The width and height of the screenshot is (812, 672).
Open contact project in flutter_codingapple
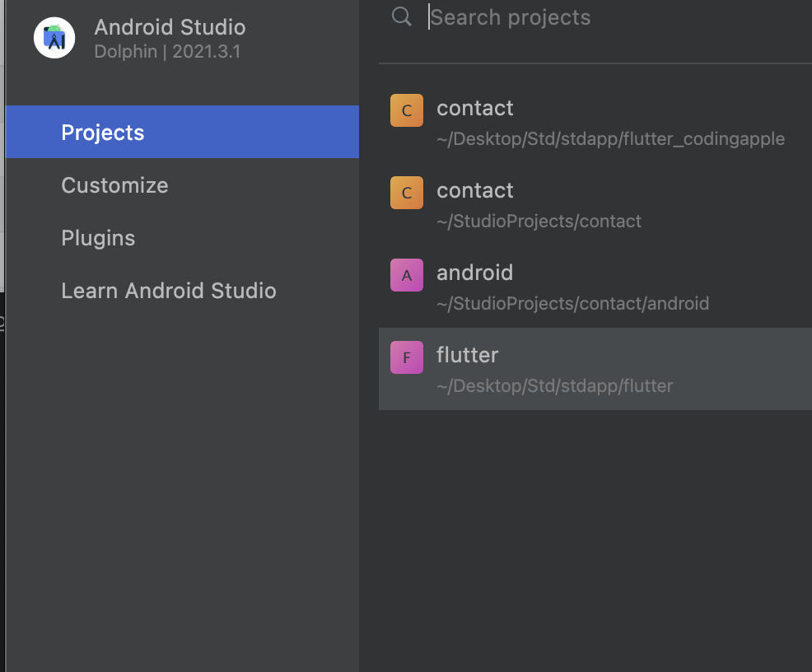(x=595, y=122)
